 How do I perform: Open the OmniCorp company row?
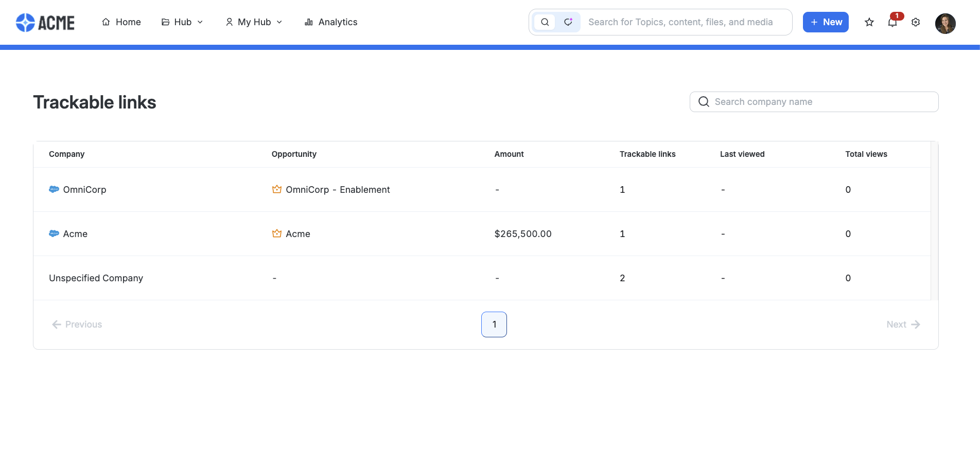(x=482, y=190)
